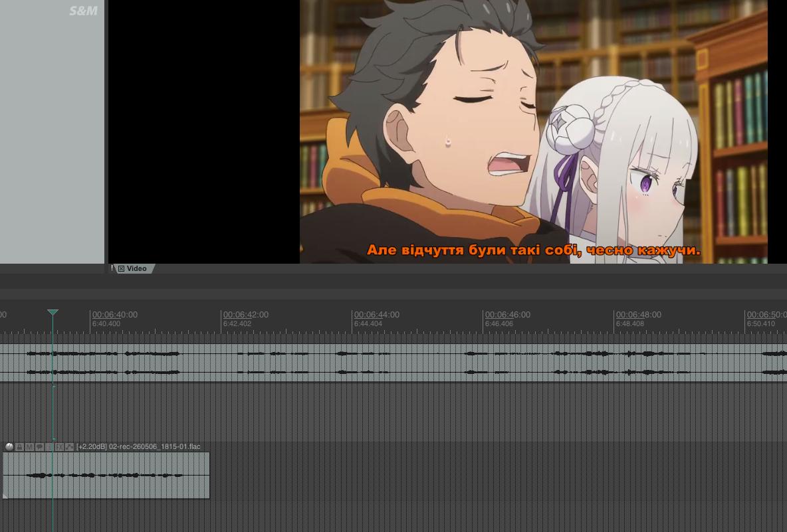This screenshot has width=787, height=532.
Task: Select the recorded flac item waveform
Action: [106, 476]
